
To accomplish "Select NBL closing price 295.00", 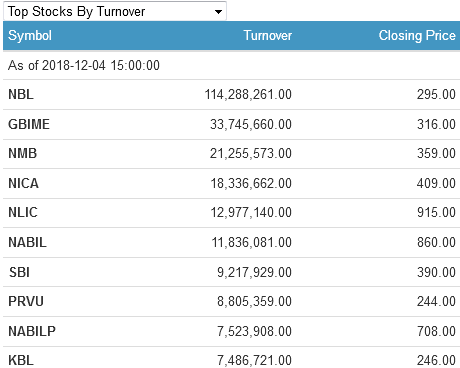I will (436, 94).
